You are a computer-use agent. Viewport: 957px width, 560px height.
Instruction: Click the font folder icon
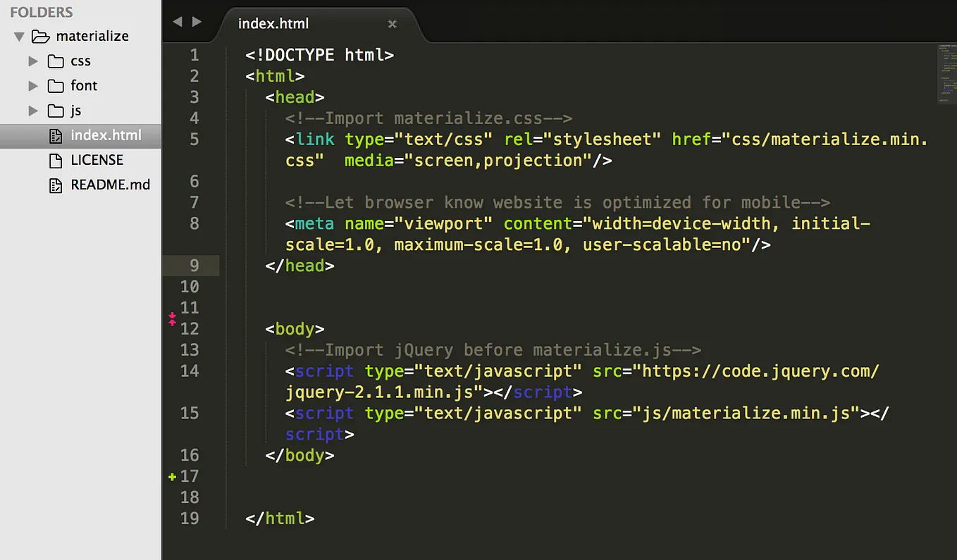56,86
